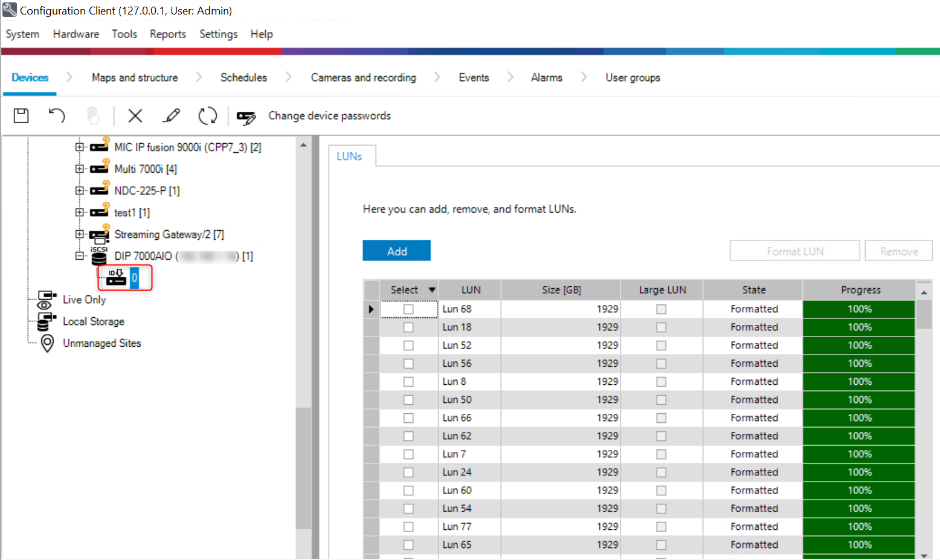The width and height of the screenshot is (940, 560).
Task: Switch to Cameras and recording tab
Action: (363, 77)
